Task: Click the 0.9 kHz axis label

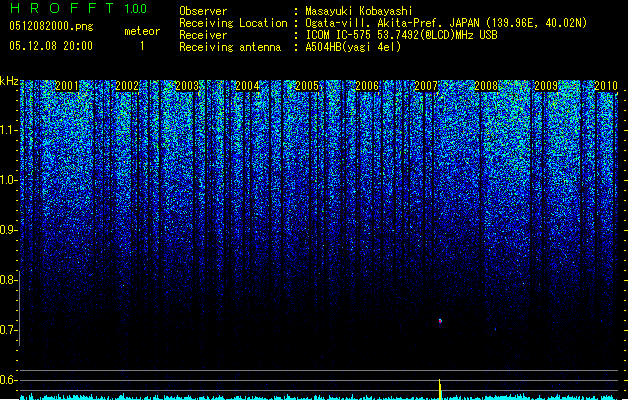Action: tap(8, 230)
